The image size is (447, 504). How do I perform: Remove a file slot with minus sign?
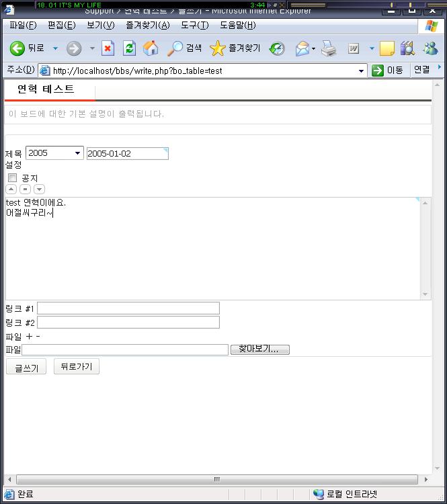[x=38, y=337]
